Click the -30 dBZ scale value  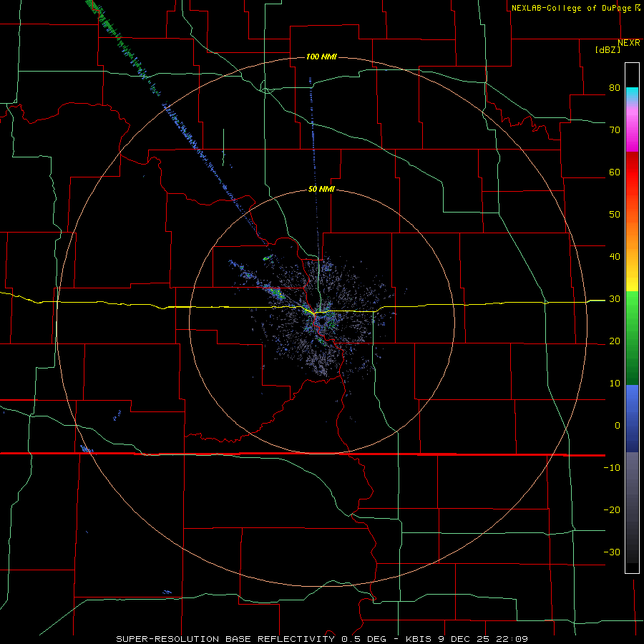pyautogui.click(x=612, y=552)
